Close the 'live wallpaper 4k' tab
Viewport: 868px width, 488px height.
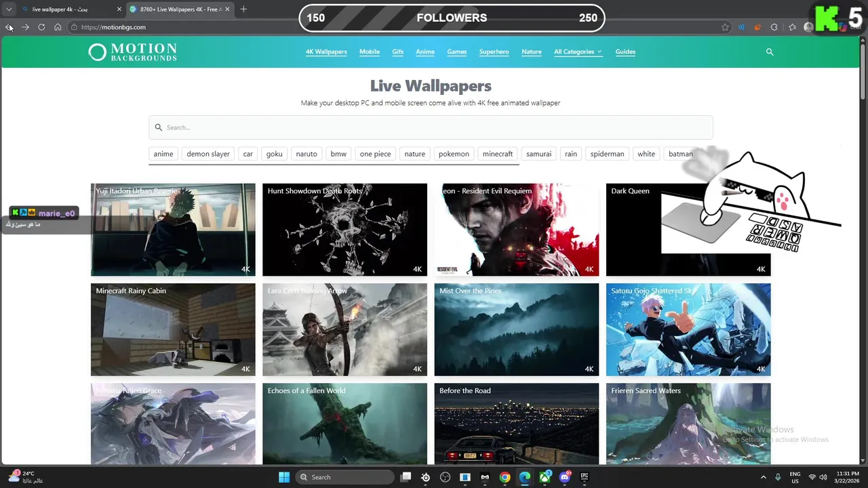[119, 9]
